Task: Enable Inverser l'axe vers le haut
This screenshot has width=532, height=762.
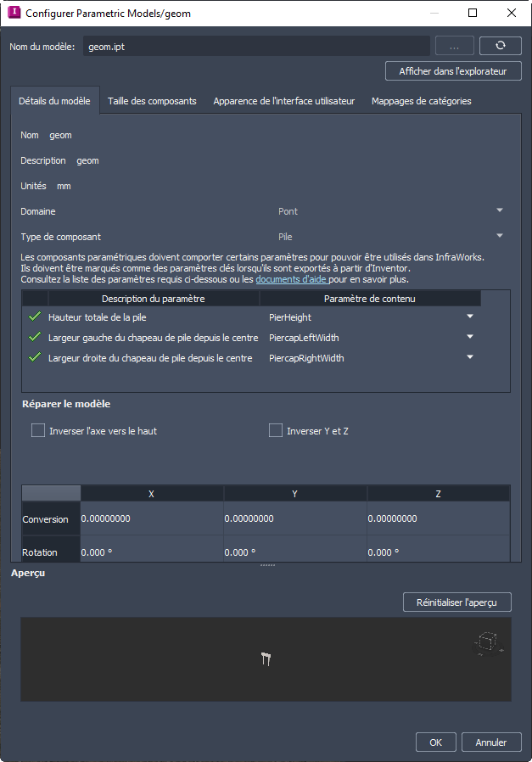Action: tap(38, 430)
